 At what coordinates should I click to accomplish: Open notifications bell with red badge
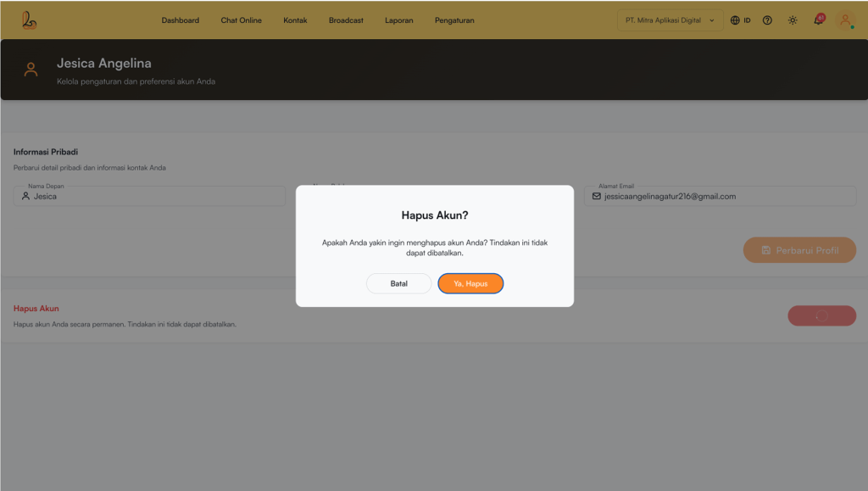pos(818,20)
